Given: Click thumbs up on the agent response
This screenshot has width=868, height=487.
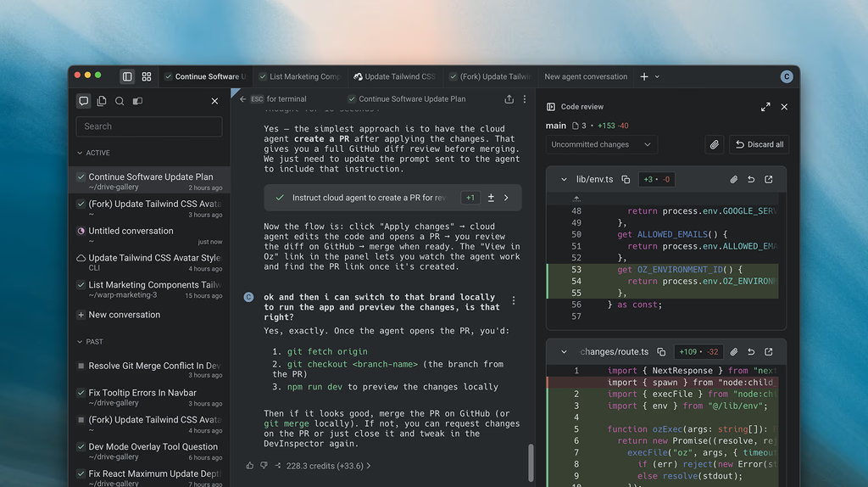Looking at the screenshot, I should point(250,465).
